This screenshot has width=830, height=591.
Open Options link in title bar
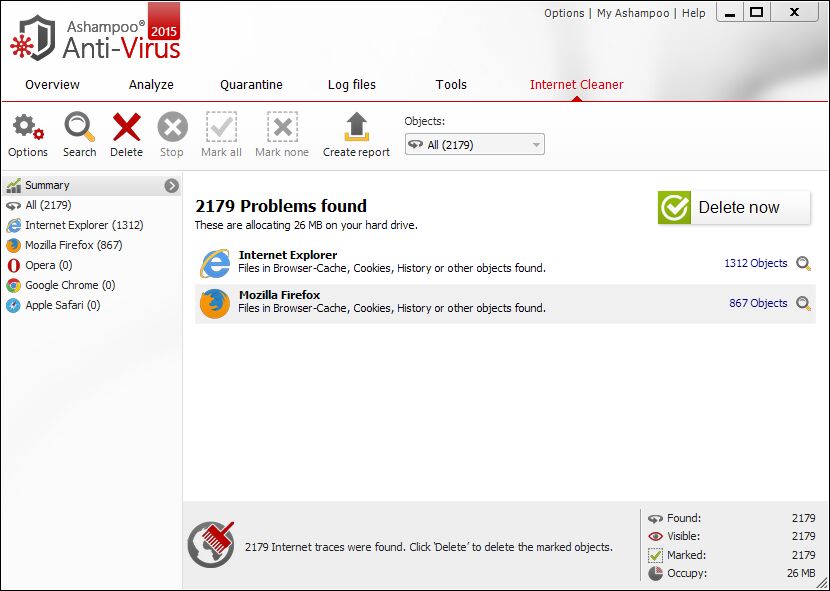coord(564,13)
